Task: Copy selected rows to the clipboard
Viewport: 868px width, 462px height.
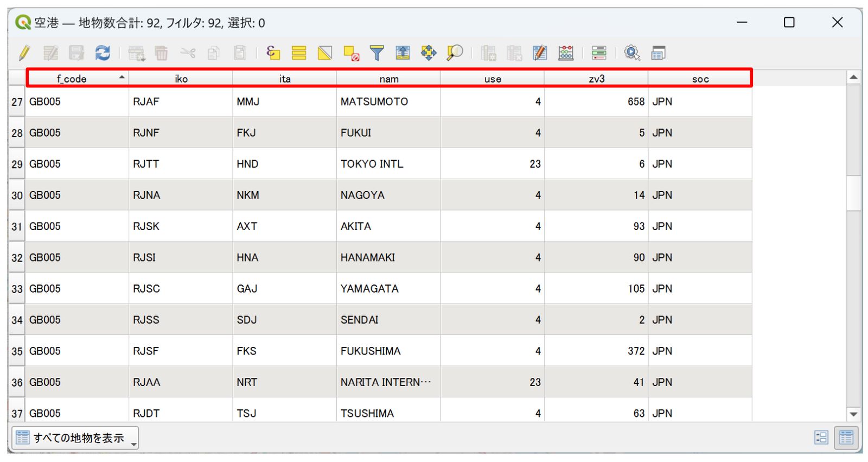Action: pos(214,53)
